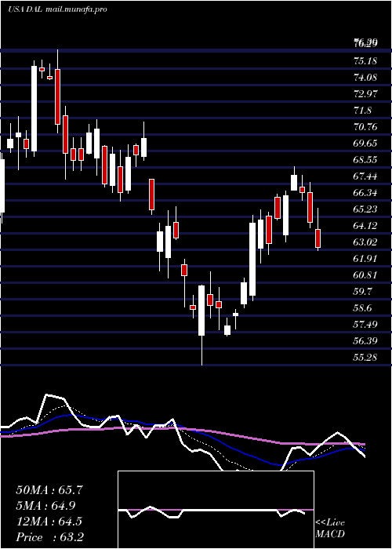Click the Price : 63.2 readout
Screen dimensions: 392x549
coord(49,537)
